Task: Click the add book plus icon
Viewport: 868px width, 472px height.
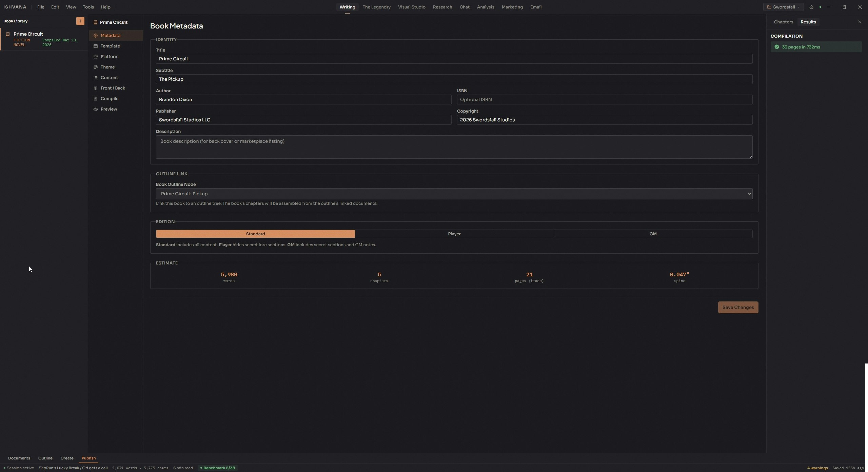Action: click(x=80, y=21)
